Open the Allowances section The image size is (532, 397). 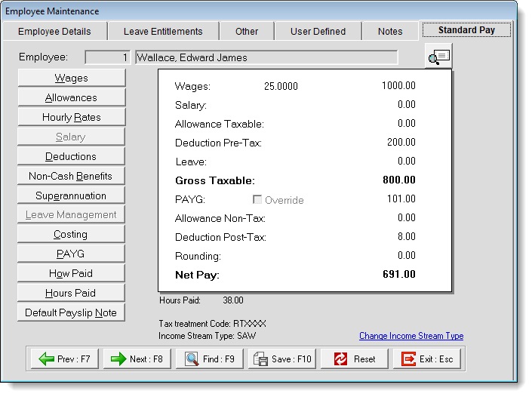tap(71, 97)
